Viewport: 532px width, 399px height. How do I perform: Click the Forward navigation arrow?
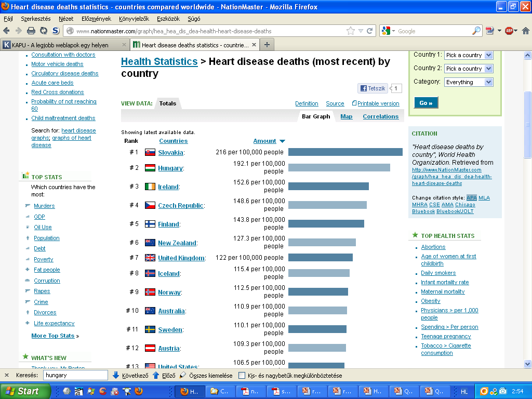point(18,31)
